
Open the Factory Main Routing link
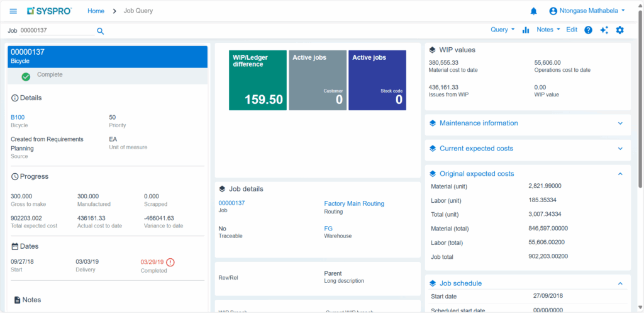(x=354, y=203)
